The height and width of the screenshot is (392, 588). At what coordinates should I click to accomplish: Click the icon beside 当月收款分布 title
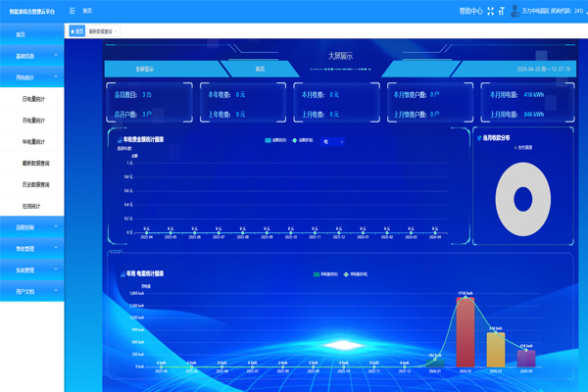(x=479, y=139)
